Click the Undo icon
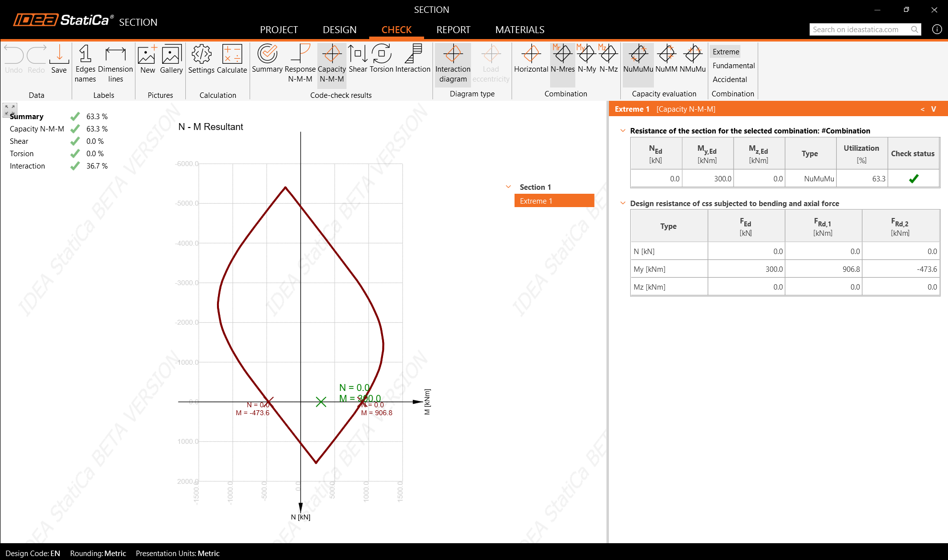Screen dimensions: 948x560 click(14, 59)
